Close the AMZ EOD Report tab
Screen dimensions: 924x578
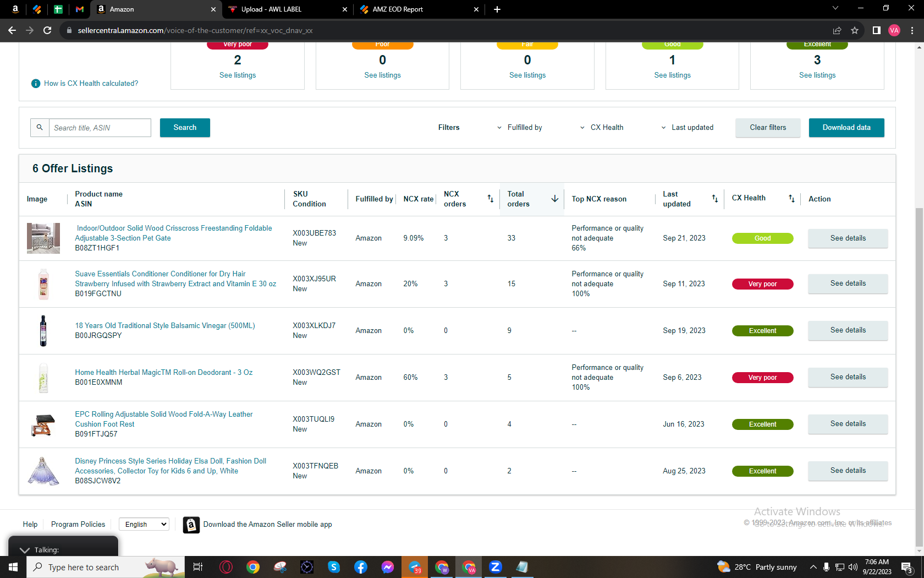[476, 9]
